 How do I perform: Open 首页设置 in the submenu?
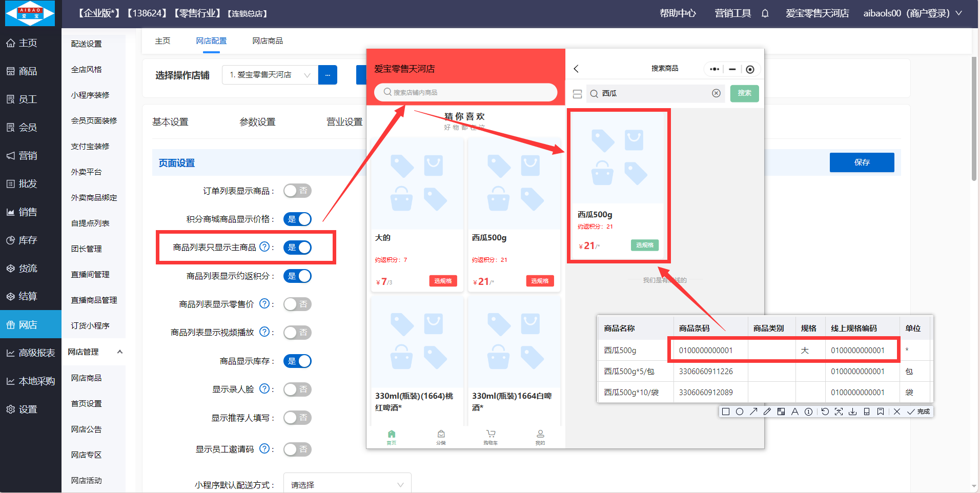click(x=86, y=404)
